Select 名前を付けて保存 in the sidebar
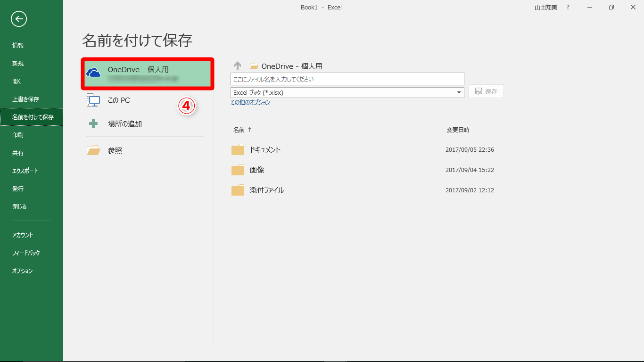Screen dimensions: 644x362 pos(32,117)
